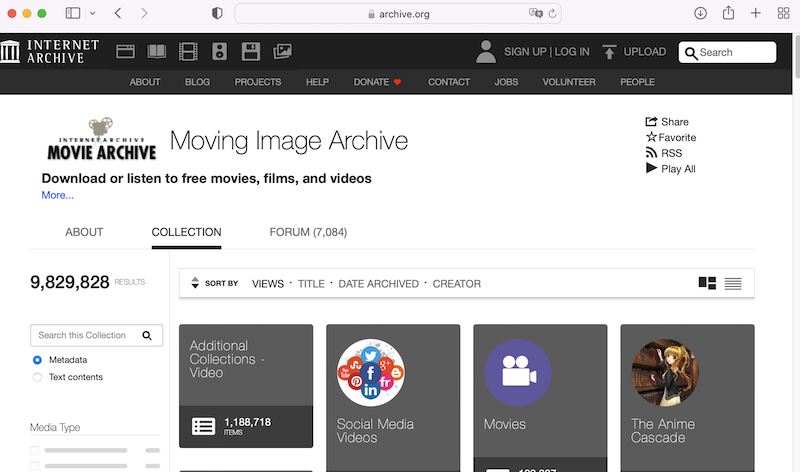Open the Texts book icon
This screenshot has height=472, width=800.
(x=157, y=52)
